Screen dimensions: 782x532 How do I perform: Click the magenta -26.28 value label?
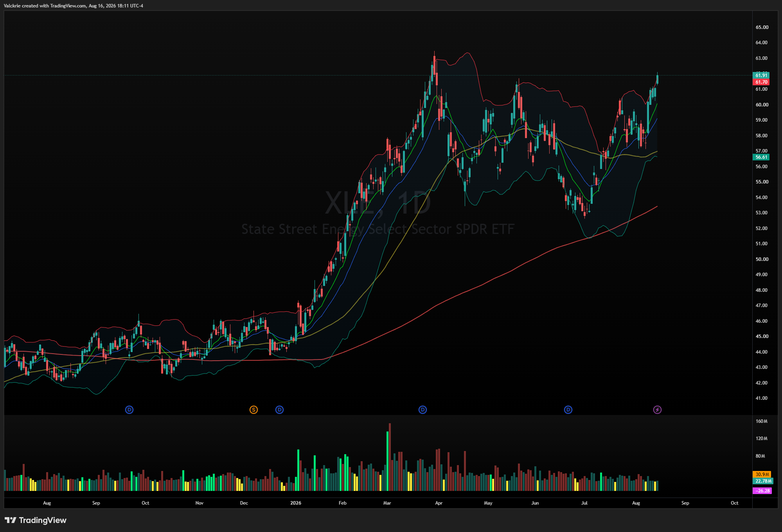[x=762, y=491]
